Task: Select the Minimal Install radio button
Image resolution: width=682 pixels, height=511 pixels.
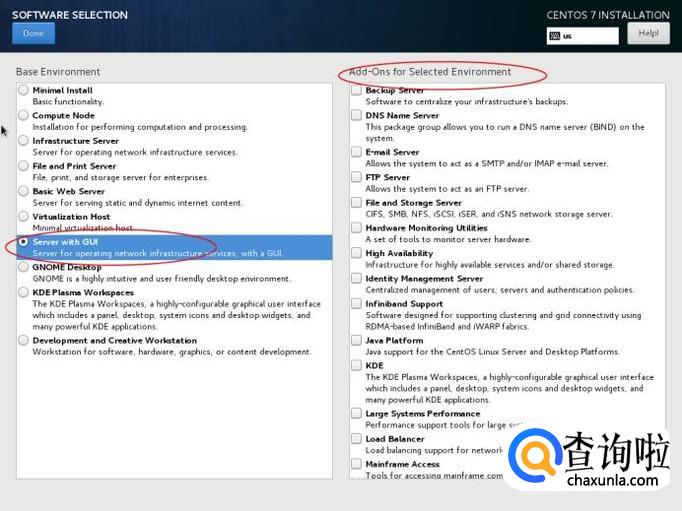Action: (x=24, y=91)
